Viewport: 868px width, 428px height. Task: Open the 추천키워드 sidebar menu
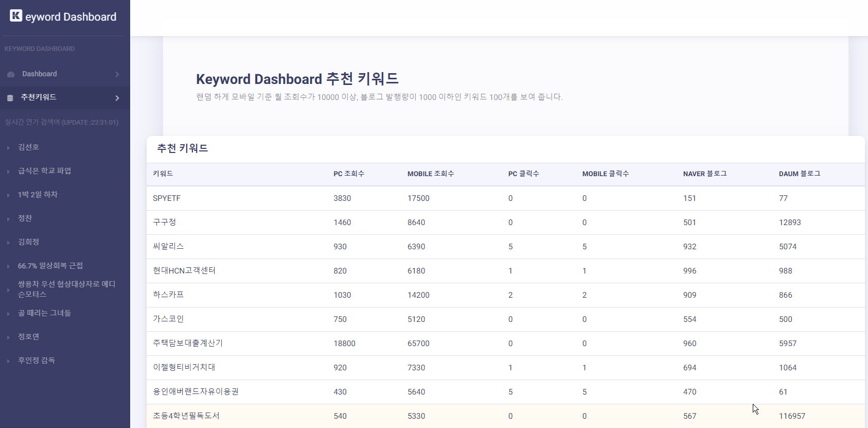(65, 97)
